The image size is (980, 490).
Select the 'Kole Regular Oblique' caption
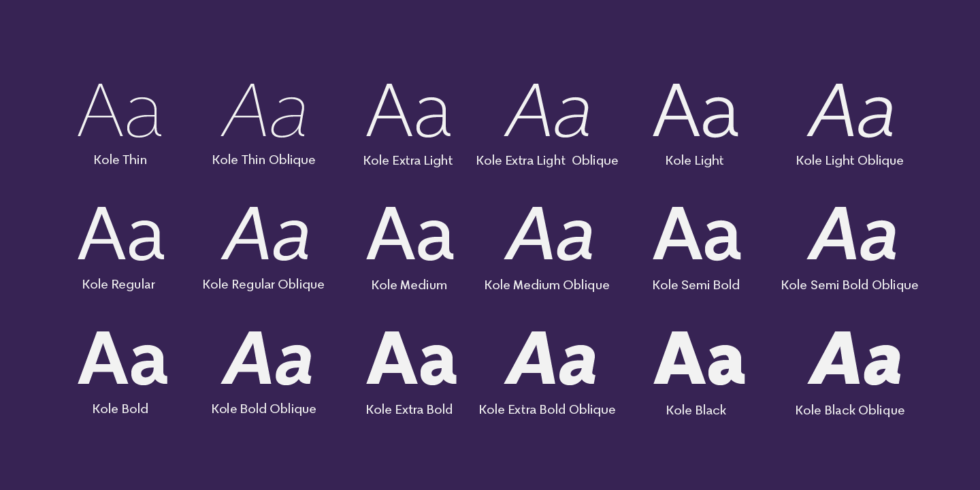[263, 284]
